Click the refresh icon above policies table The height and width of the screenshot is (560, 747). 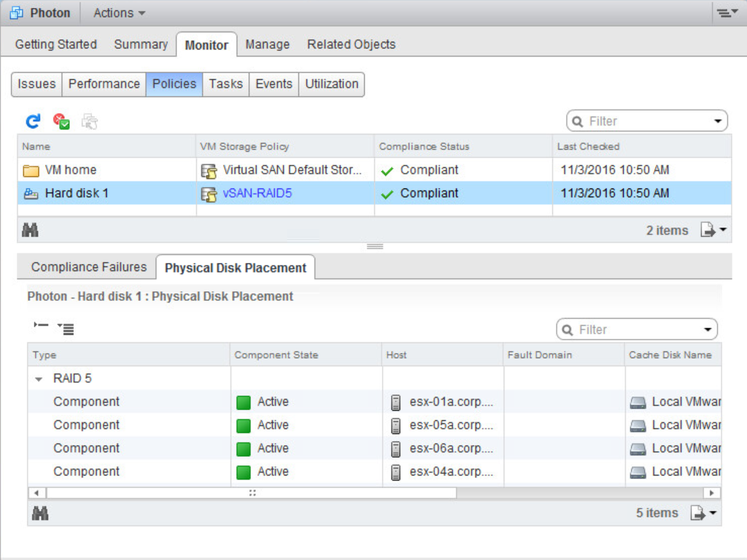click(x=33, y=121)
